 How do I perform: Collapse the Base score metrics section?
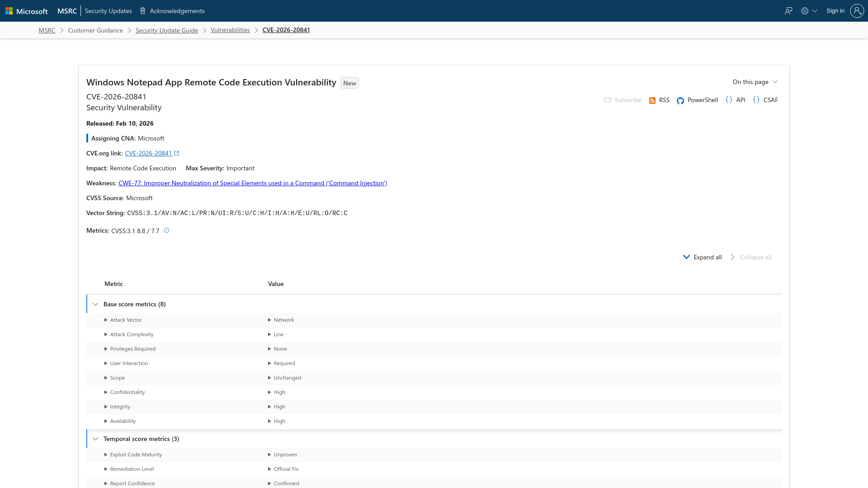pos(95,304)
